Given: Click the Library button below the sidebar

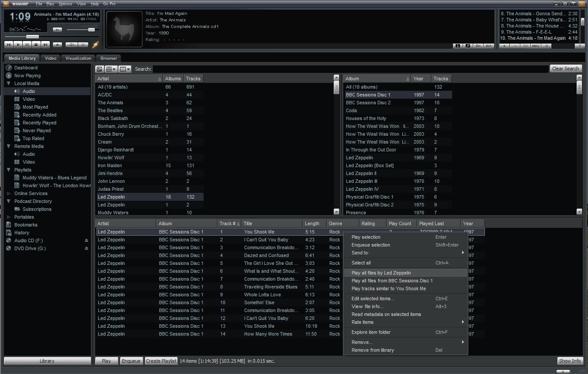Looking at the screenshot, I should click(47, 361).
